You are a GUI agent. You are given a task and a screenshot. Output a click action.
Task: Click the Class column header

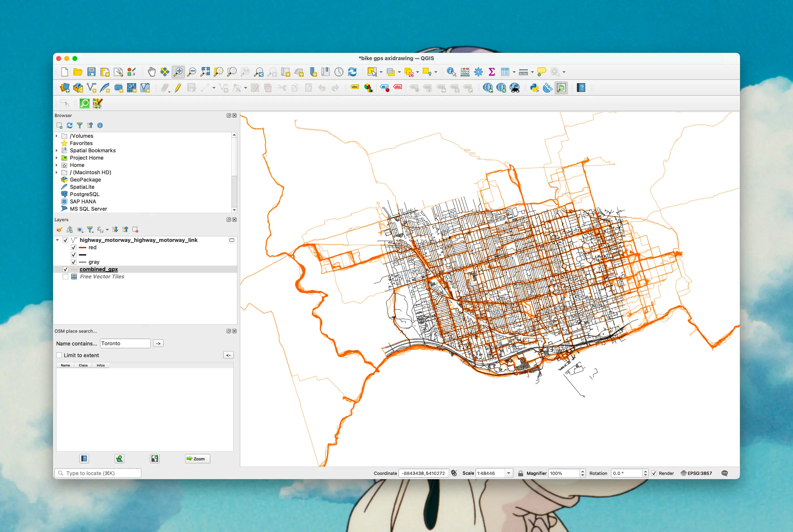83,365
